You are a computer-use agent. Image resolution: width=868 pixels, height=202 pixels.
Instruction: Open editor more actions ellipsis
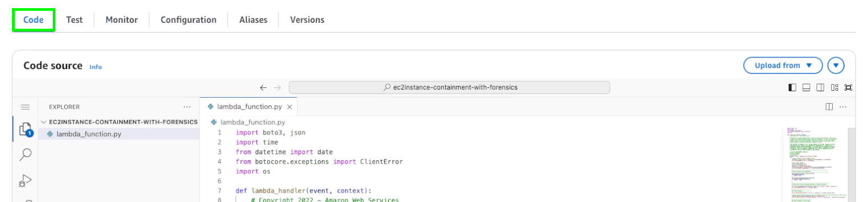(x=843, y=107)
